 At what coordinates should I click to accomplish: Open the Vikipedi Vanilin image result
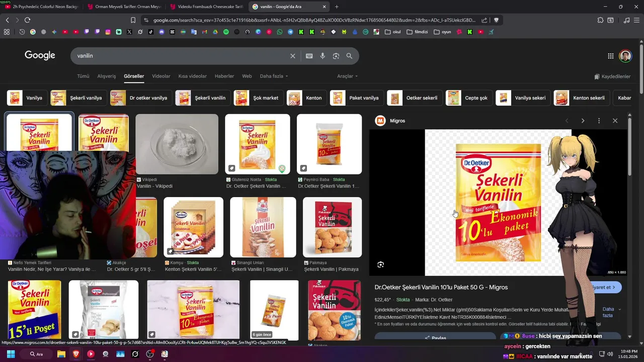177,144
